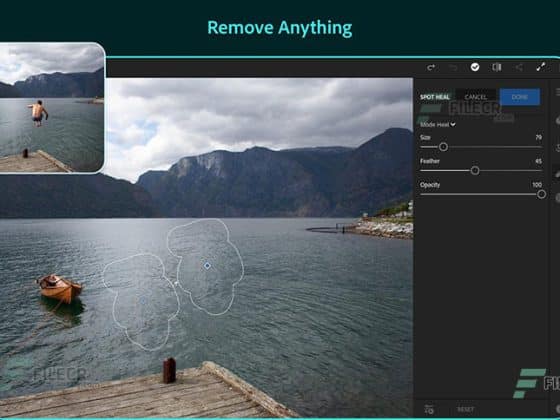
Task: Click the diamond heal source marker on water
Action: pyautogui.click(x=207, y=266)
